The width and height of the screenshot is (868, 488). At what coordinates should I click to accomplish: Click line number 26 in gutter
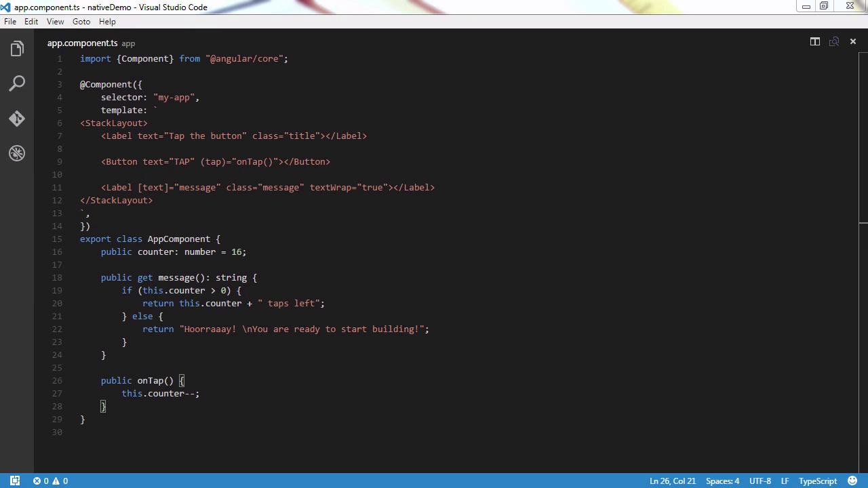[58, 380]
